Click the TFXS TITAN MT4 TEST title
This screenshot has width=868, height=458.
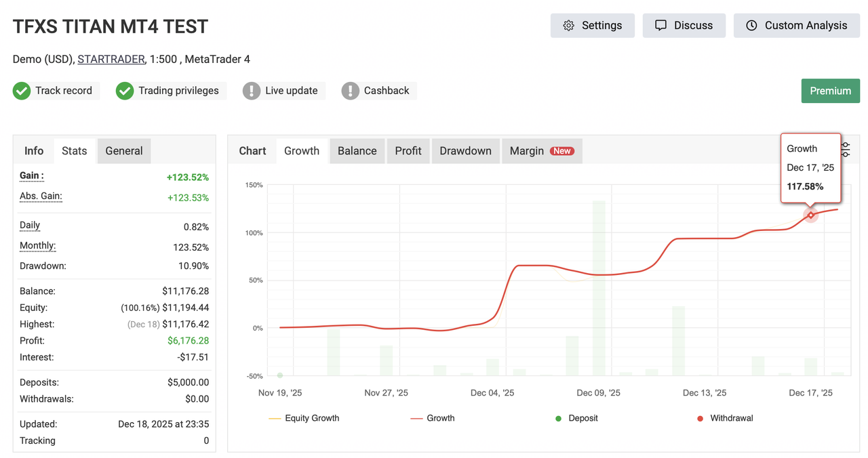click(111, 26)
